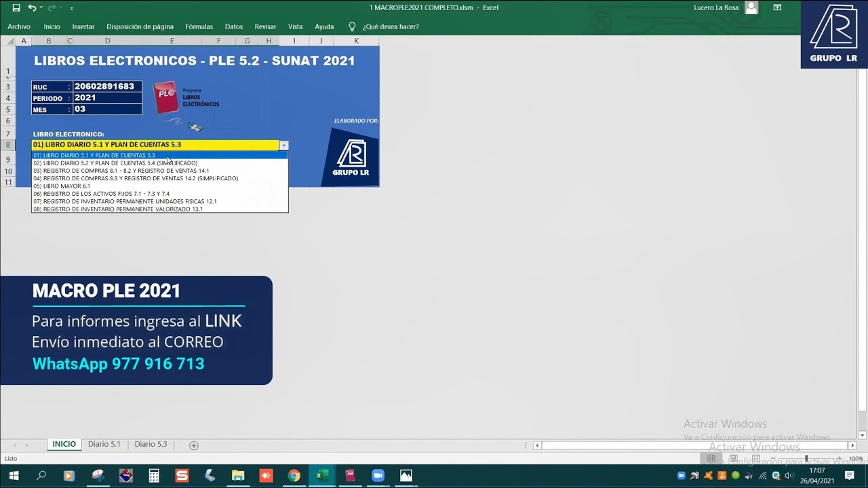The height and width of the screenshot is (488, 868).
Task: Click the Lucero La Rosa account avatar
Action: (x=751, y=7)
